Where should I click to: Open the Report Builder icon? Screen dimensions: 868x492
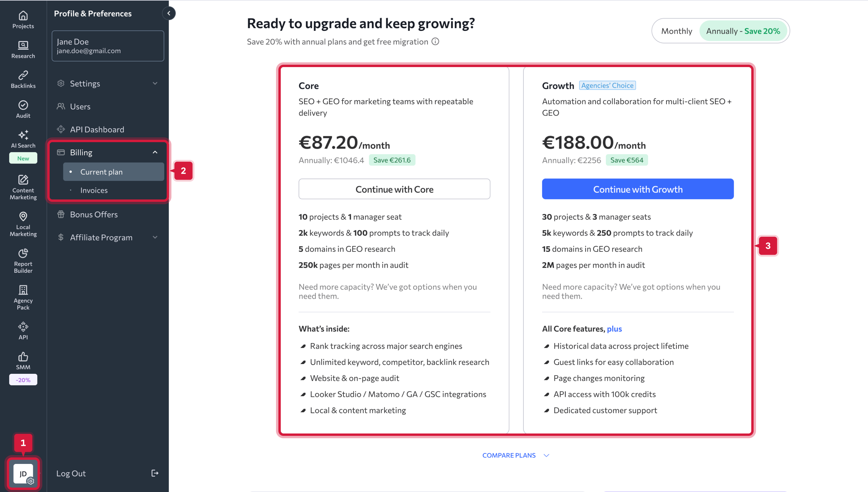coord(23,253)
